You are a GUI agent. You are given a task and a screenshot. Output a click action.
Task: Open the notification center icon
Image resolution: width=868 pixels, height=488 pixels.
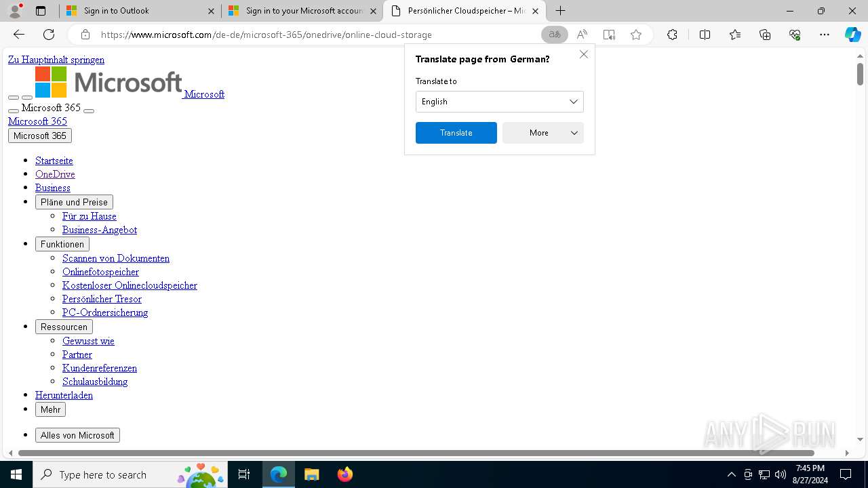point(846,474)
